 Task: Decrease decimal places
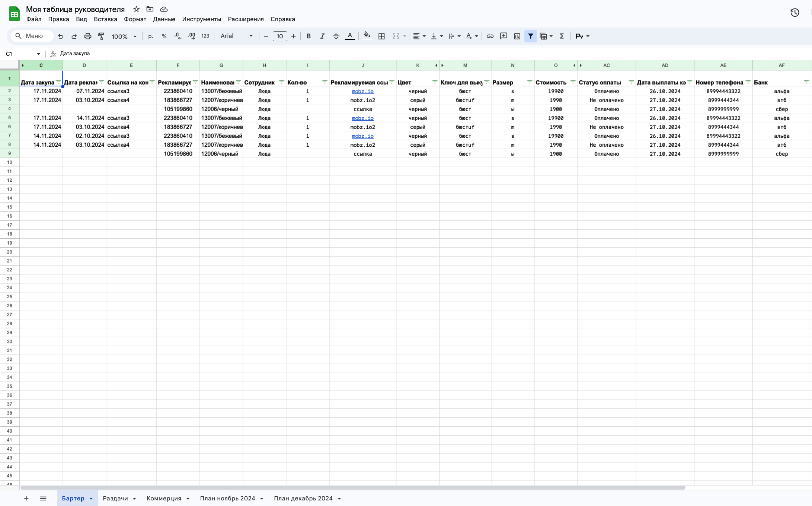click(x=178, y=36)
